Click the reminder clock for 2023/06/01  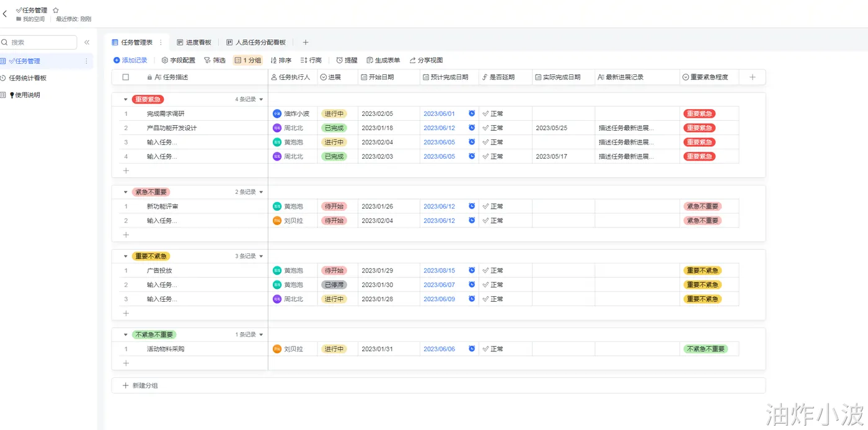click(x=472, y=113)
